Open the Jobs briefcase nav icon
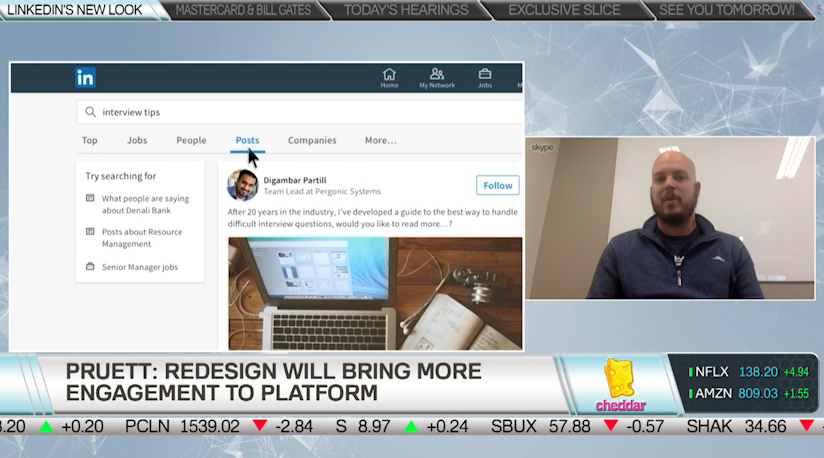This screenshot has width=824, height=458. click(485, 78)
